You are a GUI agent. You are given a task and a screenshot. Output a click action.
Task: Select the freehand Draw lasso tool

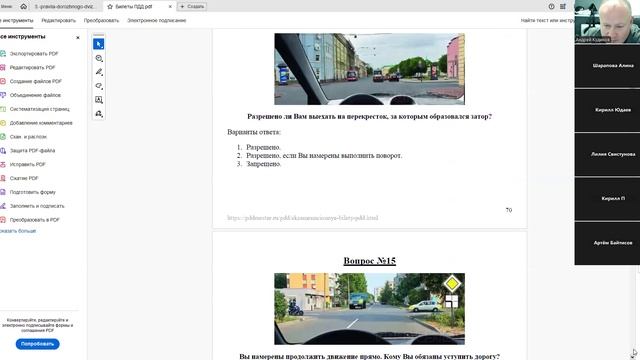pyautogui.click(x=98, y=86)
